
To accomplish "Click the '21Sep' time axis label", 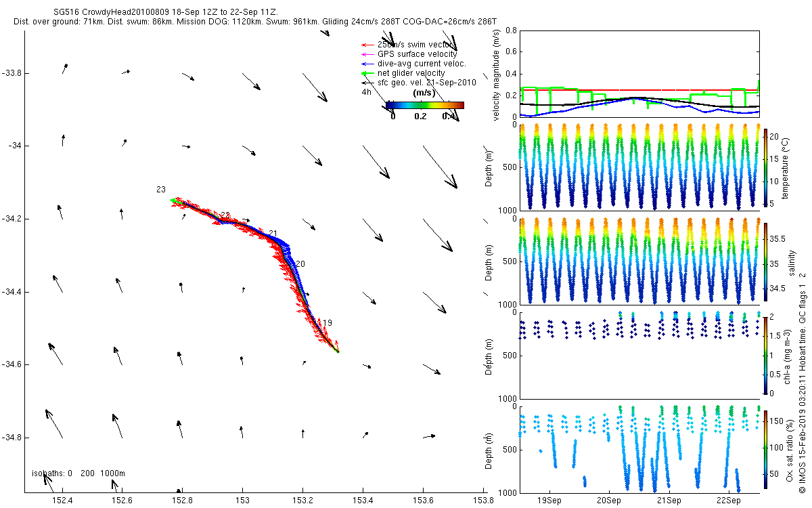I will click(x=669, y=501).
